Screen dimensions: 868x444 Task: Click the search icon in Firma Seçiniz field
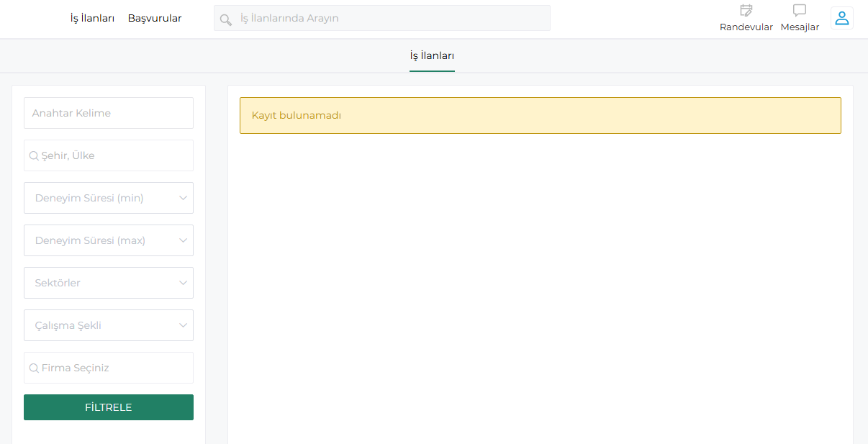coord(34,368)
